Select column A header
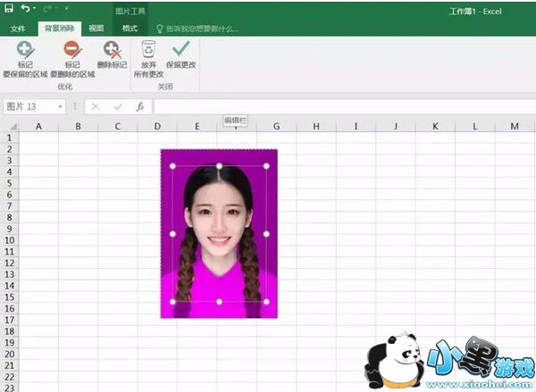Screen dimensions: 536x392 38,127
